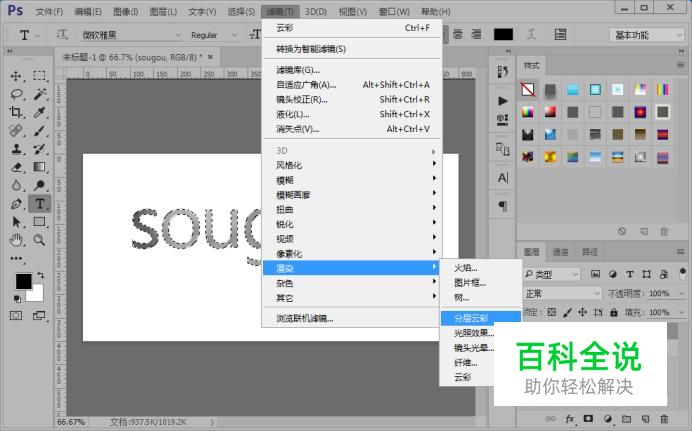
Task: Switch to the 路径 tab
Action: pos(590,252)
